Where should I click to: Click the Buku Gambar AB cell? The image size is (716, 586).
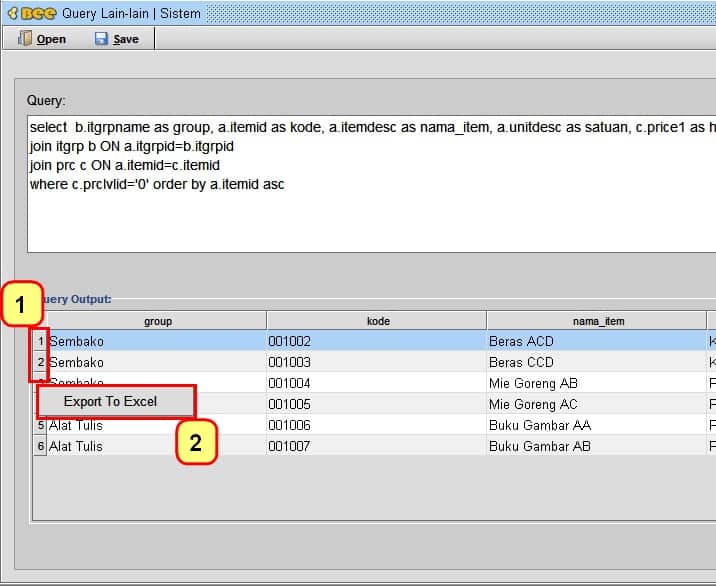(597, 446)
